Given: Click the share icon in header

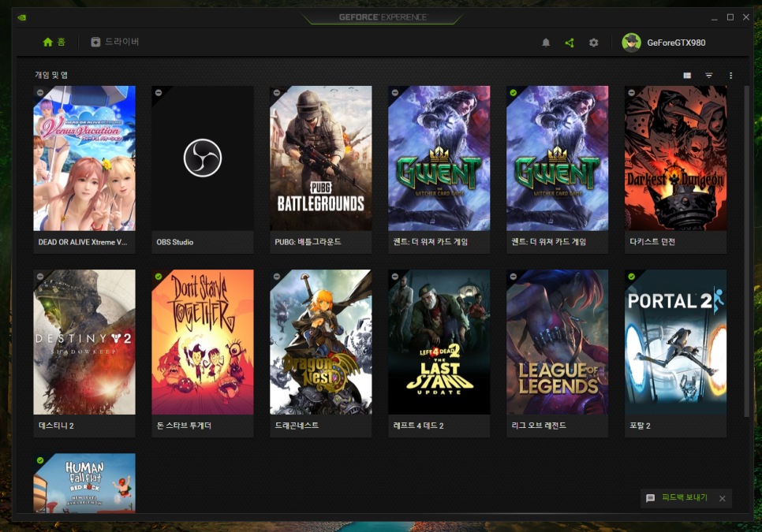Looking at the screenshot, I should tap(570, 43).
